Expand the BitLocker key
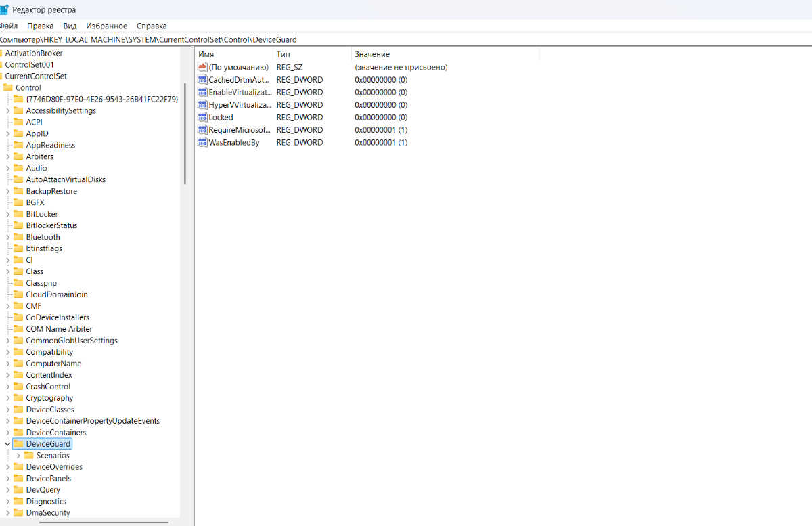Image resolution: width=812 pixels, height=526 pixels. pyautogui.click(x=7, y=214)
